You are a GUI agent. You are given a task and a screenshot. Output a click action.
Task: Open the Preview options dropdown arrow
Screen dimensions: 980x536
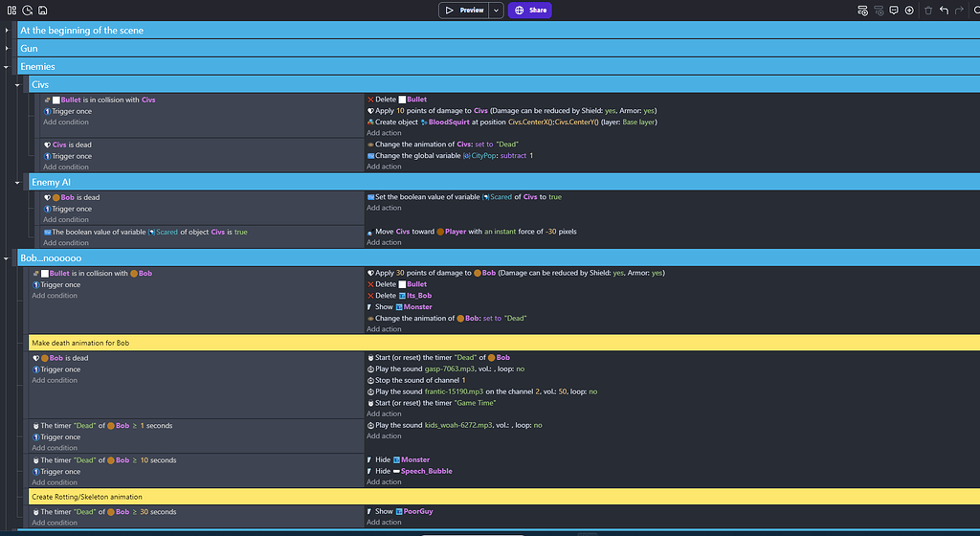(x=497, y=10)
